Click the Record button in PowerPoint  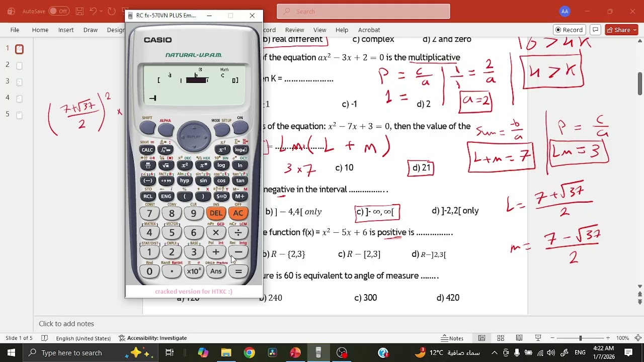[569, 30]
